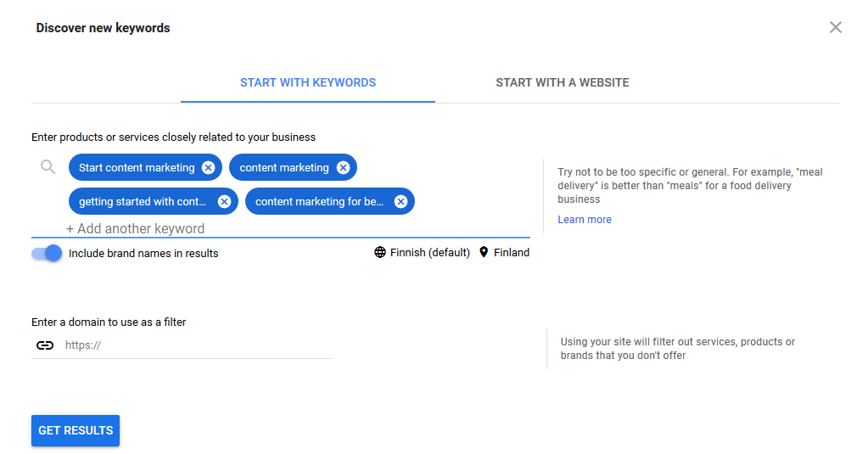
Task: Click the Get Results button
Action: click(x=76, y=431)
